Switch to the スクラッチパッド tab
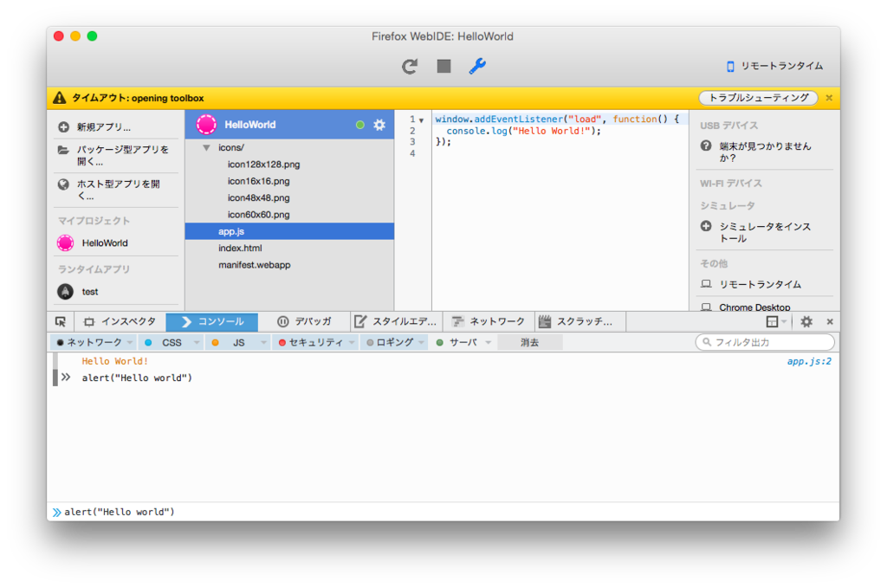The height and width of the screenshot is (588, 887). (579, 321)
